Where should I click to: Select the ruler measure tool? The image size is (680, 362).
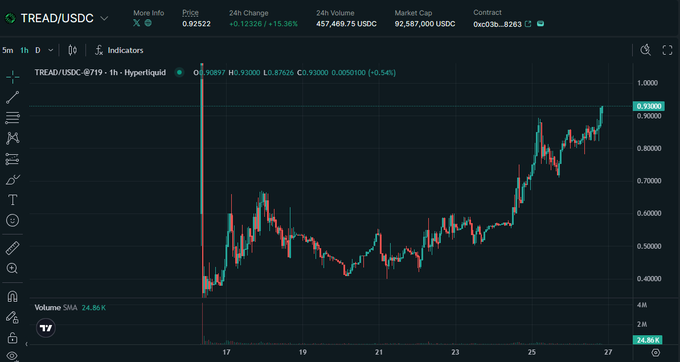(13, 248)
